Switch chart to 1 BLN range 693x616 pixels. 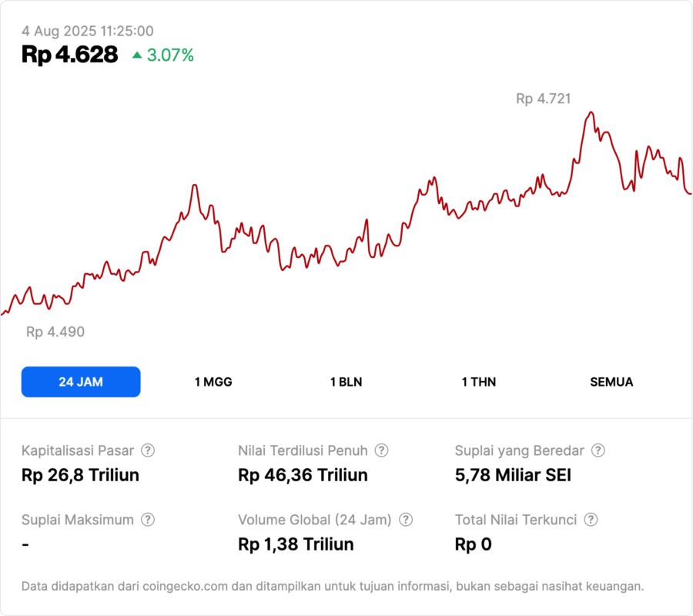click(x=346, y=382)
